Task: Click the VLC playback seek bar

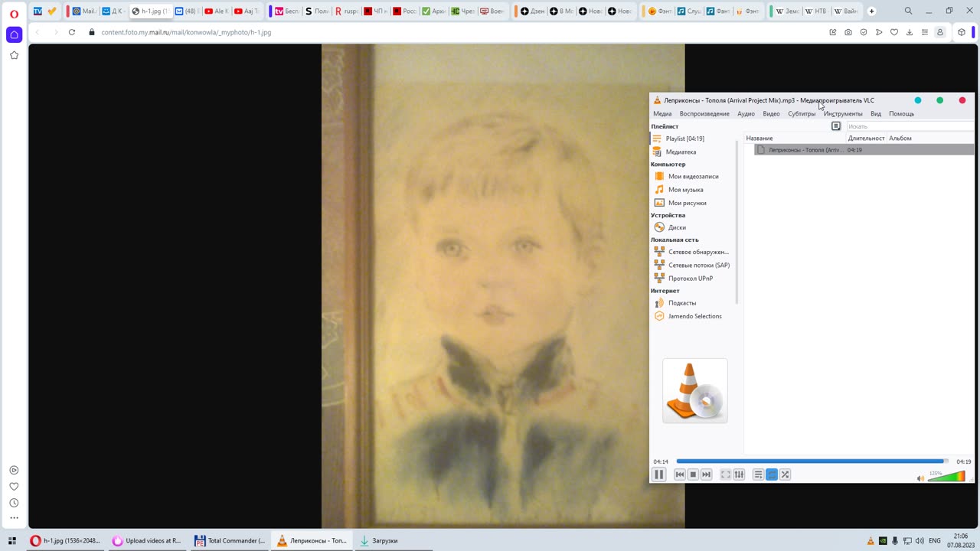Action: coord(812,461)
